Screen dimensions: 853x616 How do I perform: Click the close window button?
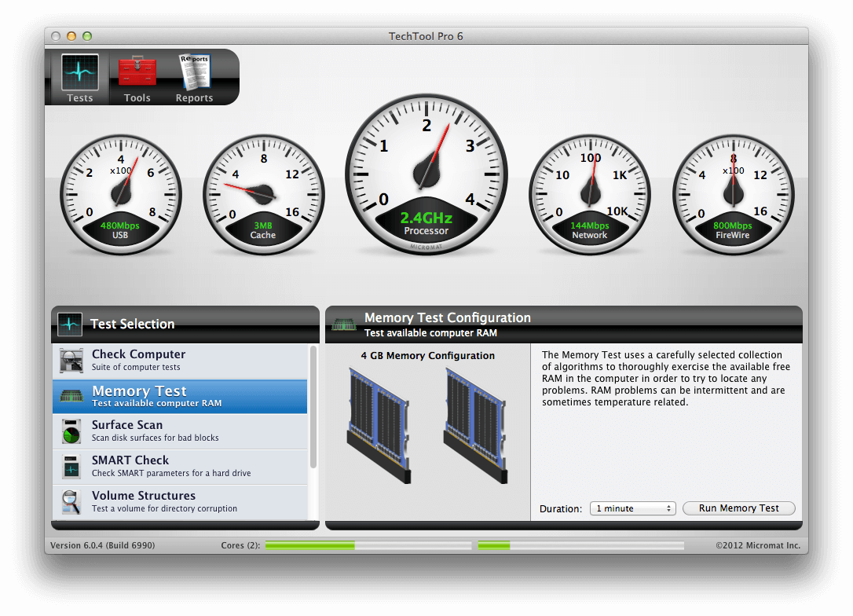[56, 36]
